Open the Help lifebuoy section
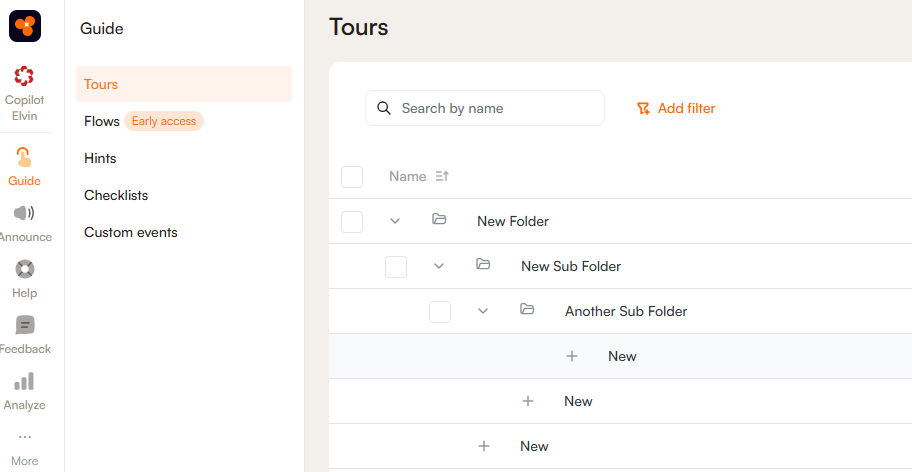The width and height of the screenshot is (912, 472). 25,279
